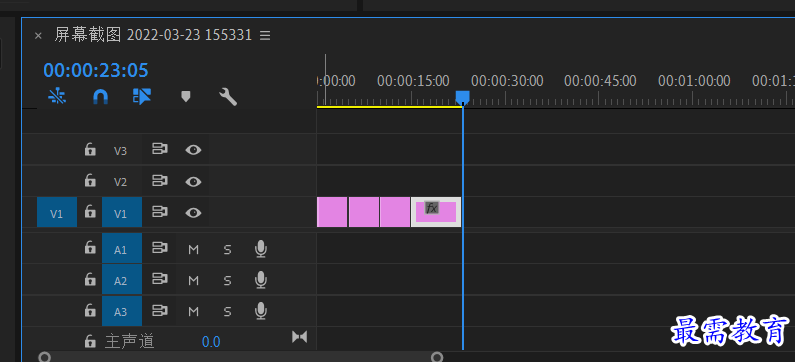Solo track A1 with S button

click(x=227, y=249)
